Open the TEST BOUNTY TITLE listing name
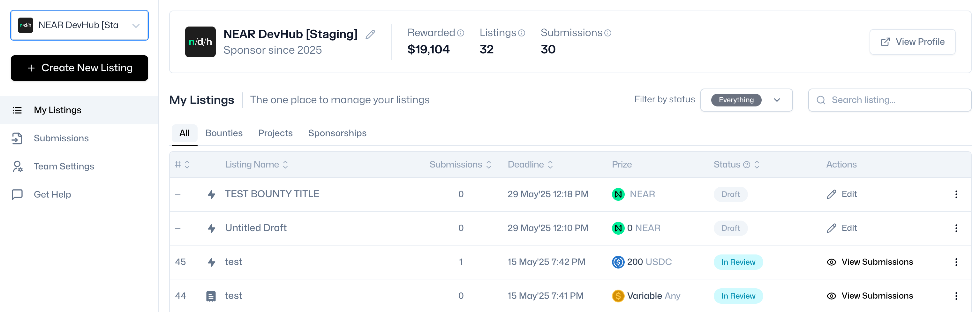The width and height of the screenshot is (980, 312). pyautogui.click(x=272, y=194)
